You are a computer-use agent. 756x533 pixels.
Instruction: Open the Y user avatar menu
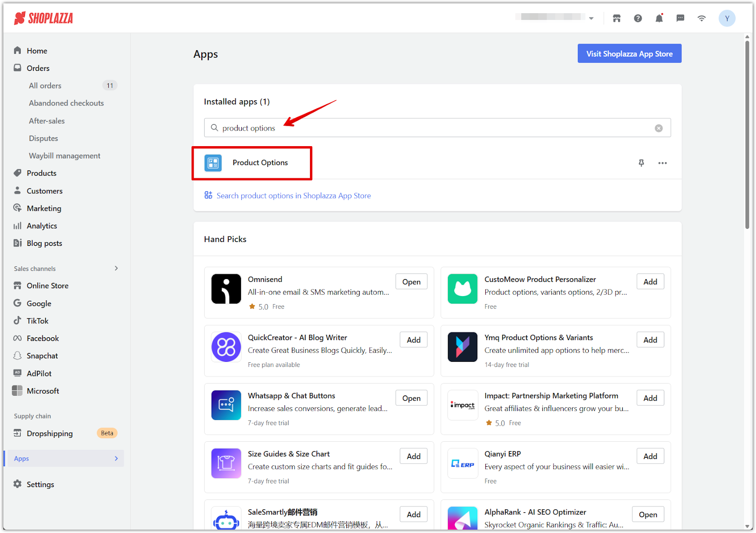click(727, 18)
